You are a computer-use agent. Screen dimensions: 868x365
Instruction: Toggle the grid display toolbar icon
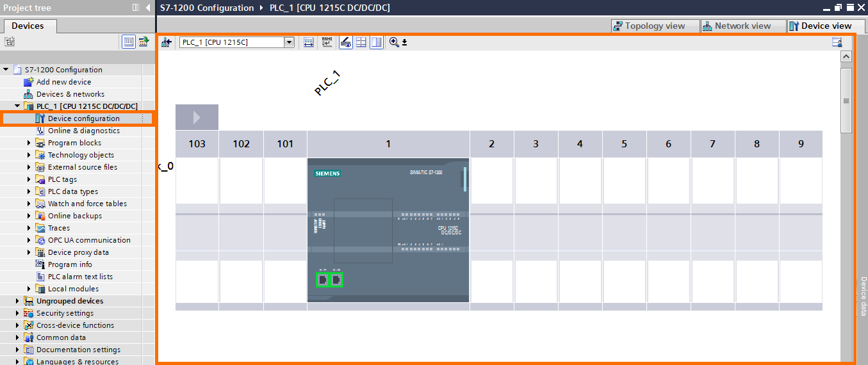pos(361,42)
